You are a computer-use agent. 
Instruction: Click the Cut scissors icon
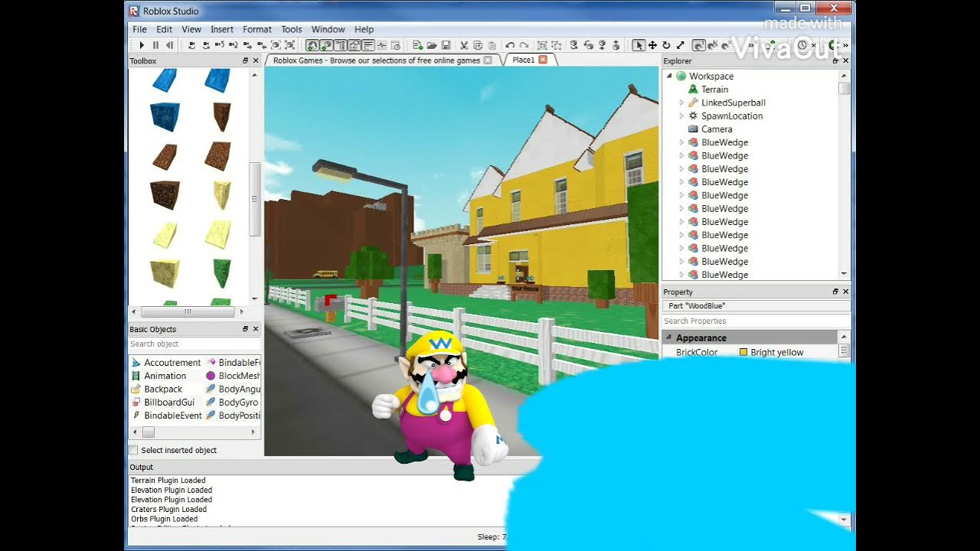[464, 45]
